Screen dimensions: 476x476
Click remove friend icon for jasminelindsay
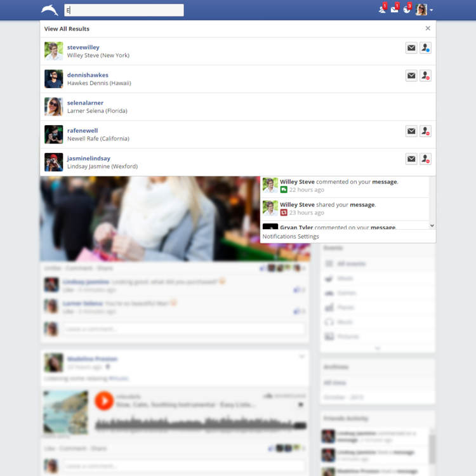tap(425, 159)
